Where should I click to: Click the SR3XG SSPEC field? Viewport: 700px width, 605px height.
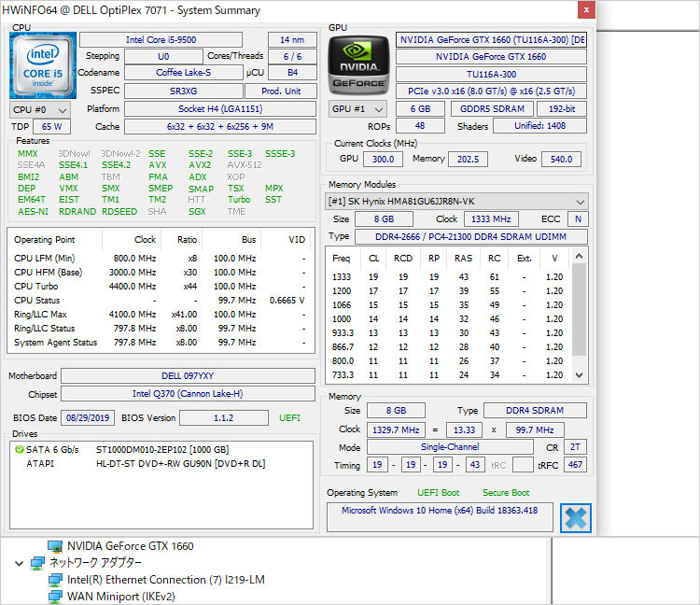click(184, 91)
